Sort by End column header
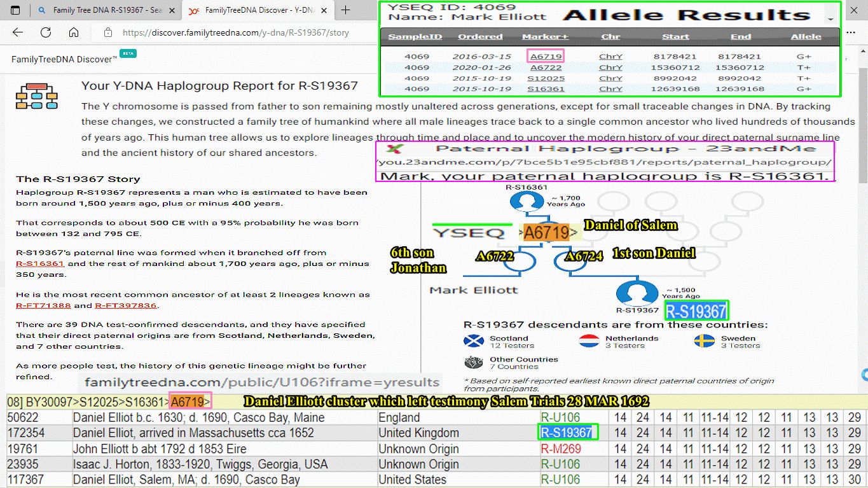 click(741, 37)
